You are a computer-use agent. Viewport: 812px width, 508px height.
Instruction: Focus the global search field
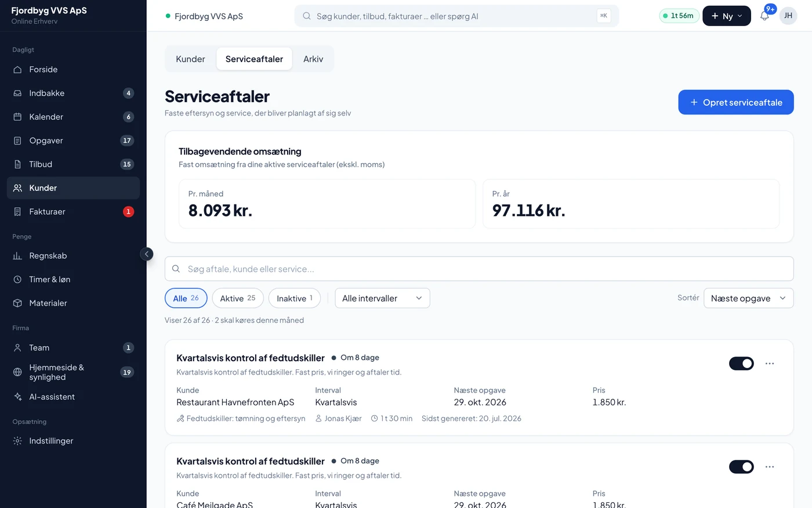click(x=456, y=16)
